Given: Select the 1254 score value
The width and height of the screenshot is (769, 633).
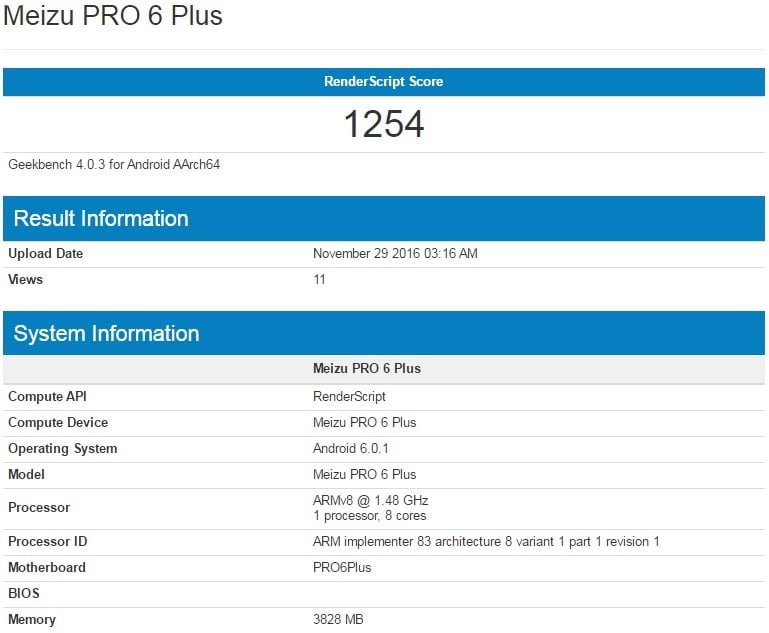Looking at the screenshot, I should pyautogui.click(x=384, y=124).
